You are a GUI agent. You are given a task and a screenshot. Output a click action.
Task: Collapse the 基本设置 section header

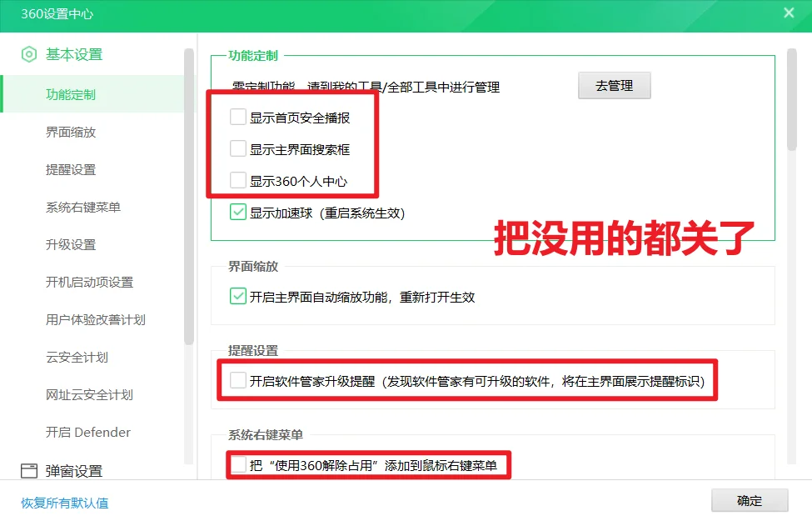(x=74, y=54)
